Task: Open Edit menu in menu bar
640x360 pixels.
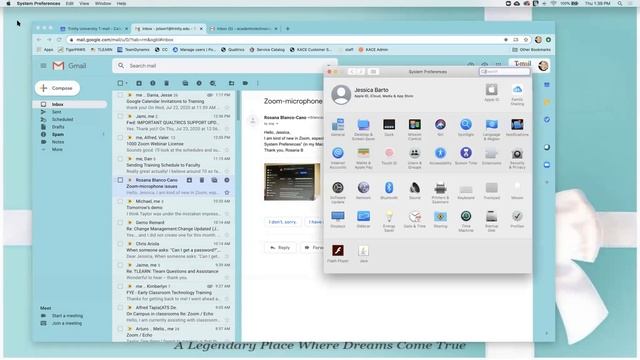Action: [69, 3]
